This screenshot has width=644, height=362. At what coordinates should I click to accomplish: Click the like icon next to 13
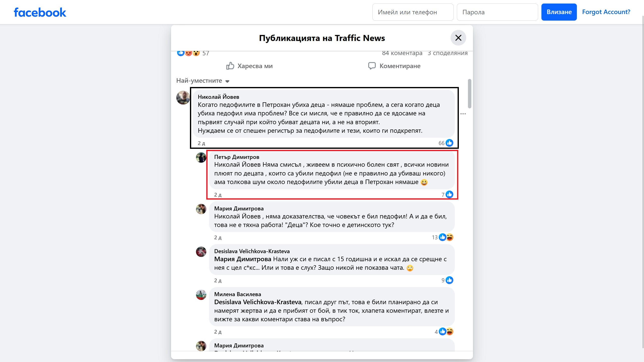point(442,237)
